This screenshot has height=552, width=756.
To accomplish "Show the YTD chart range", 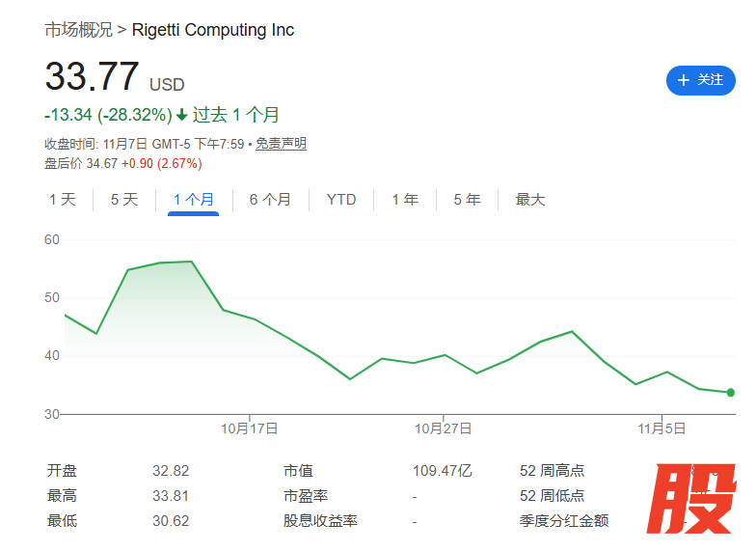I will (x=341, y=200).
